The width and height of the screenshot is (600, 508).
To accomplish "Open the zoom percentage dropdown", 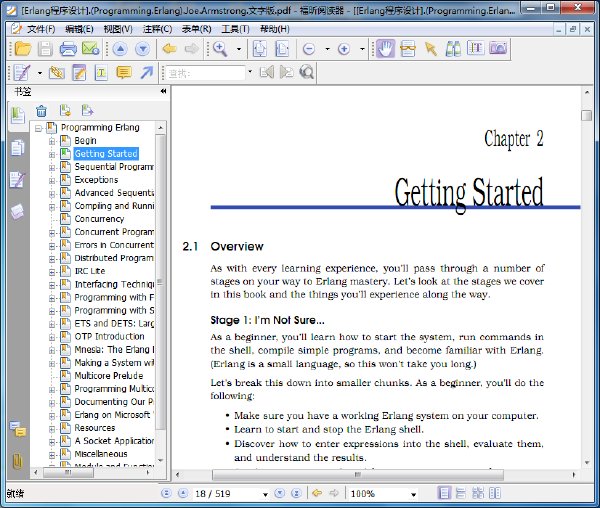I will [413, 494].
